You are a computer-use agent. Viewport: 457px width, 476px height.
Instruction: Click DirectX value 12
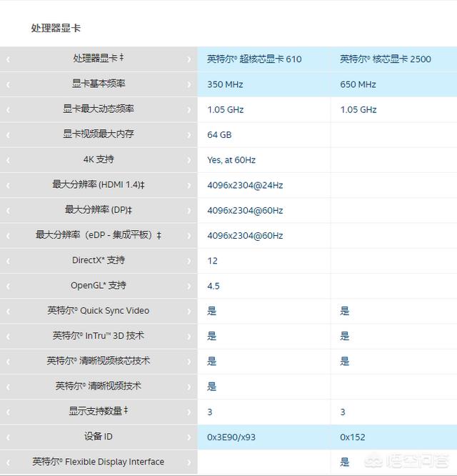tap(212, 261)
